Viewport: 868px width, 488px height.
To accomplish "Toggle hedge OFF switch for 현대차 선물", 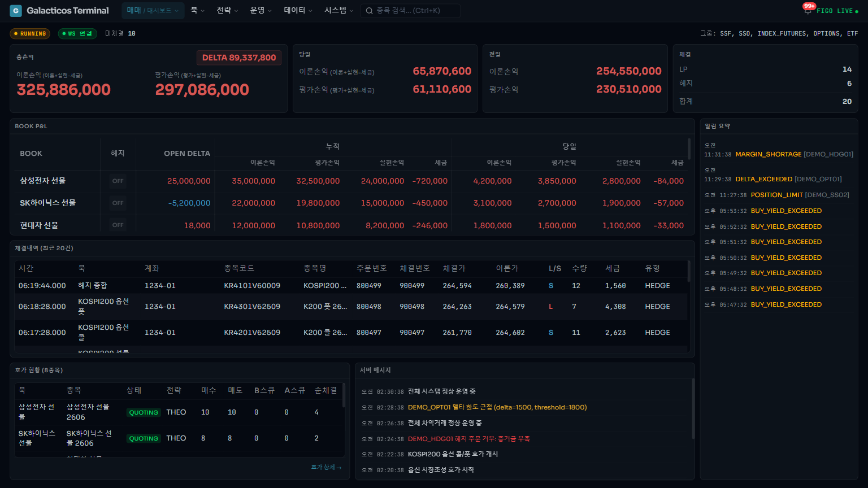I will (x=118, y=225).
